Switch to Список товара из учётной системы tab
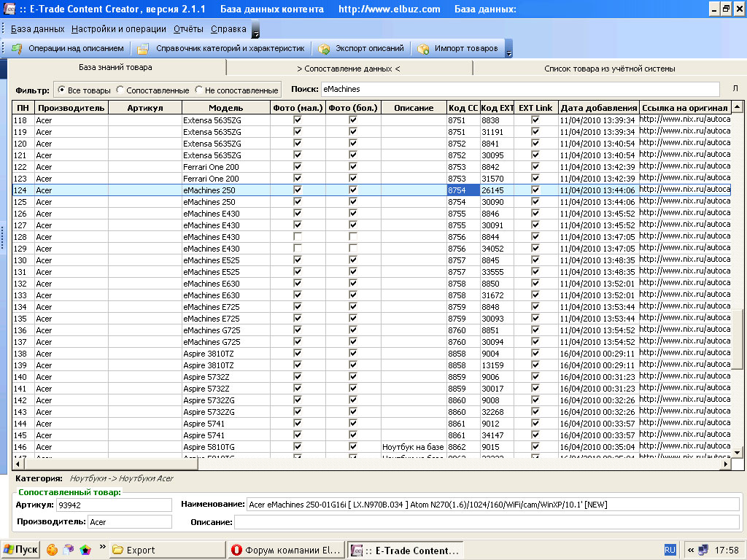 610,69
